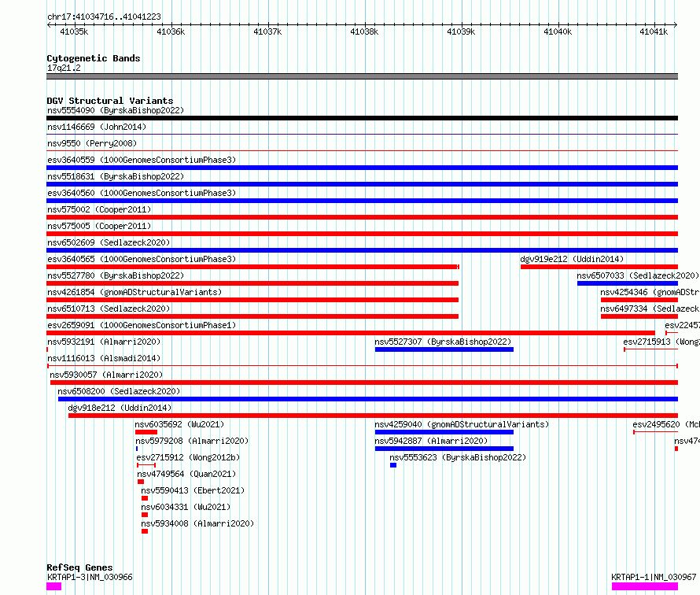Open nsv5518631 (ByrskaBishop2022) variant entry
This screenshot has height=595, width=700.
[x=116, y=176]
